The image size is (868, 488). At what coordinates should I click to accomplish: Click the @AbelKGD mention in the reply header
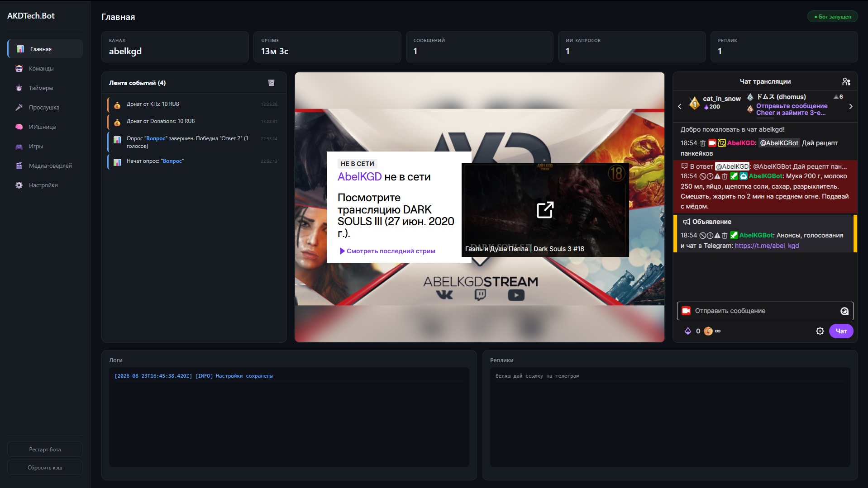(732, 166)
